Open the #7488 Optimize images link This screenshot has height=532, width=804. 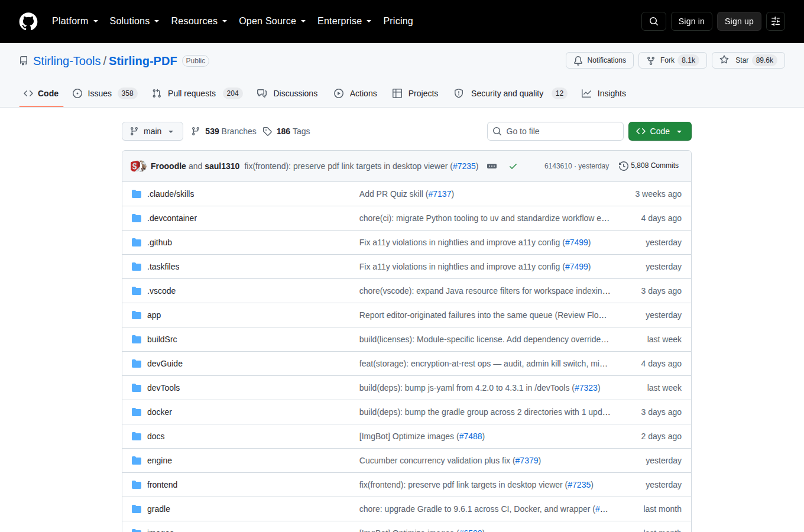(x=471, y=436)
